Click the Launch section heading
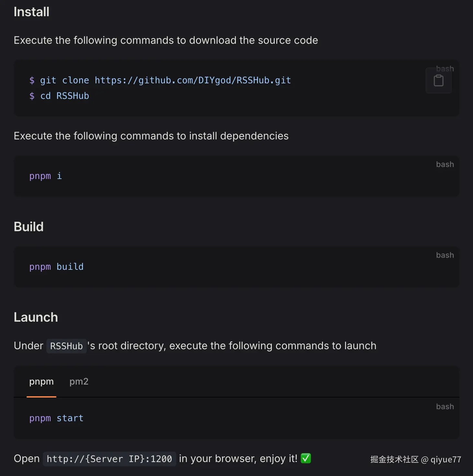The image size is (473, 476). coord(36,317)
